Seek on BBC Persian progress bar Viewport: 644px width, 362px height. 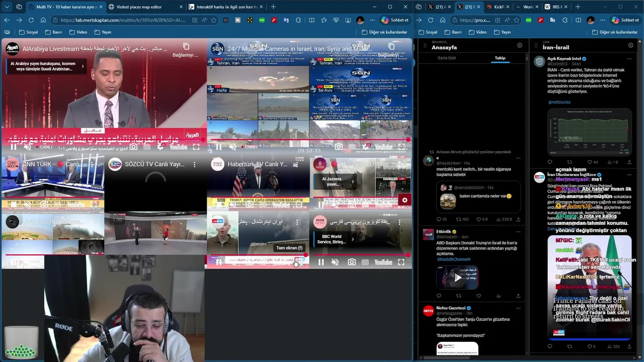pos(361,254)
